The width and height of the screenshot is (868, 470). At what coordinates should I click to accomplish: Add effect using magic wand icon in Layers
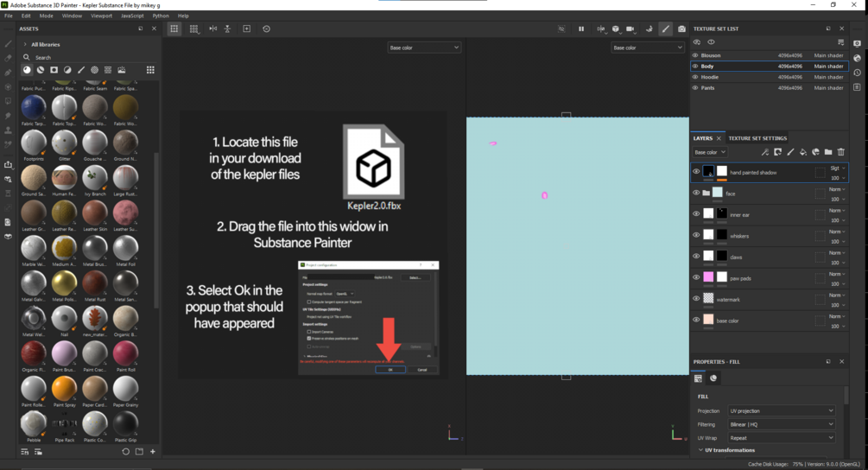pyautogui.click(x=765, y=152)
